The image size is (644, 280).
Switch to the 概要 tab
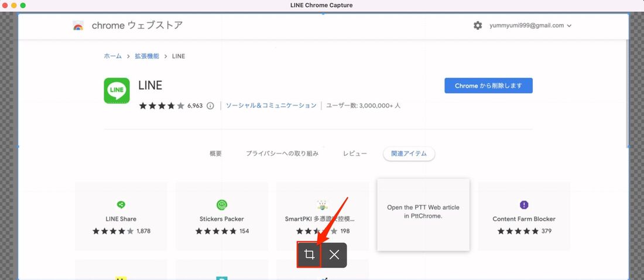pos(215,153)
